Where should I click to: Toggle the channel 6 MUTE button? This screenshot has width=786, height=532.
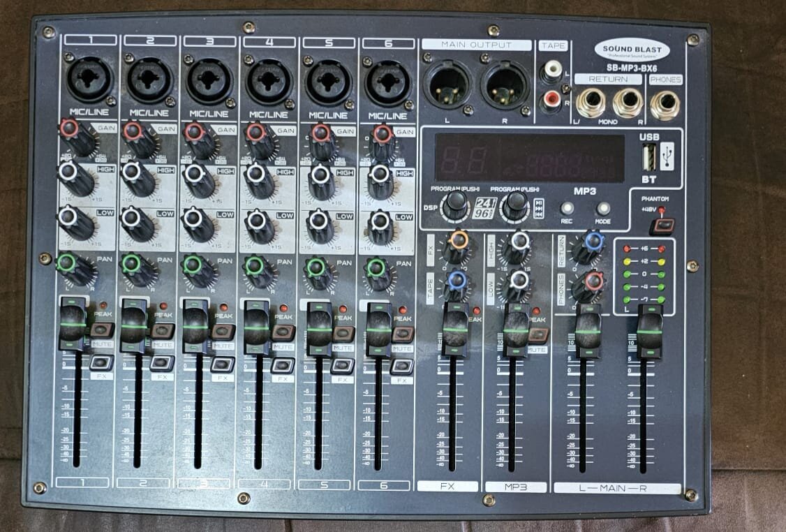[402, 334]
